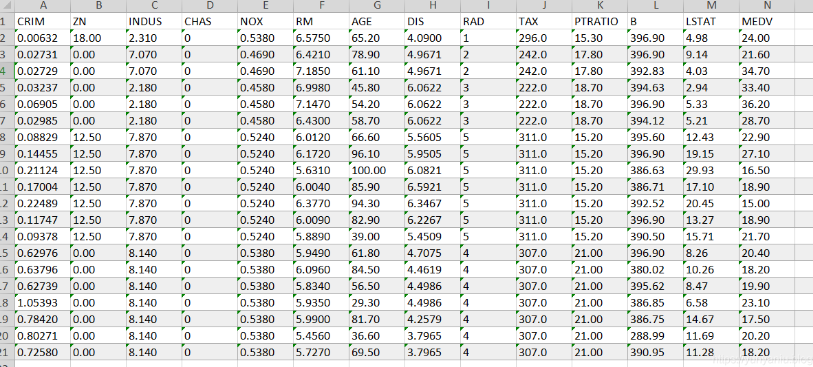This screenshot has width=813, height=367.
Task: Select cell with DIS value 6.5921
Action: 433,187
